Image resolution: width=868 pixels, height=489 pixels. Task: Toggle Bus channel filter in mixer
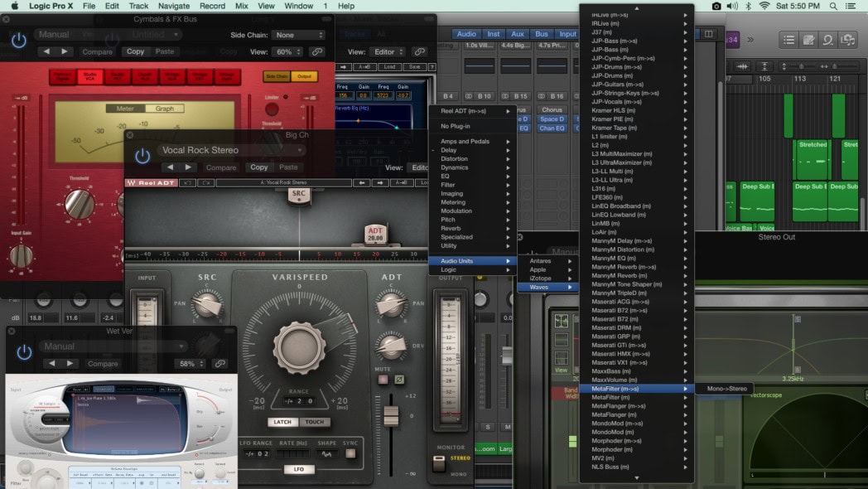[542, 34]
